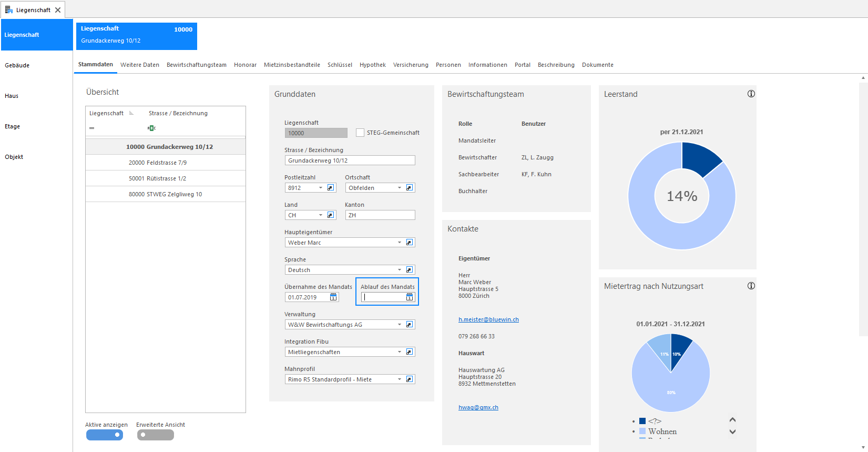Open linked record icon beside Haupteigentümer
Viewport: 868px width, 452px height.
(x=410, y=243)
